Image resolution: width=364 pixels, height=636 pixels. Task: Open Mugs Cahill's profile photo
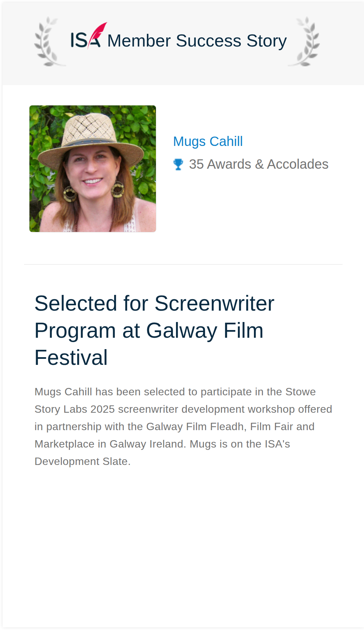(93, 169)
